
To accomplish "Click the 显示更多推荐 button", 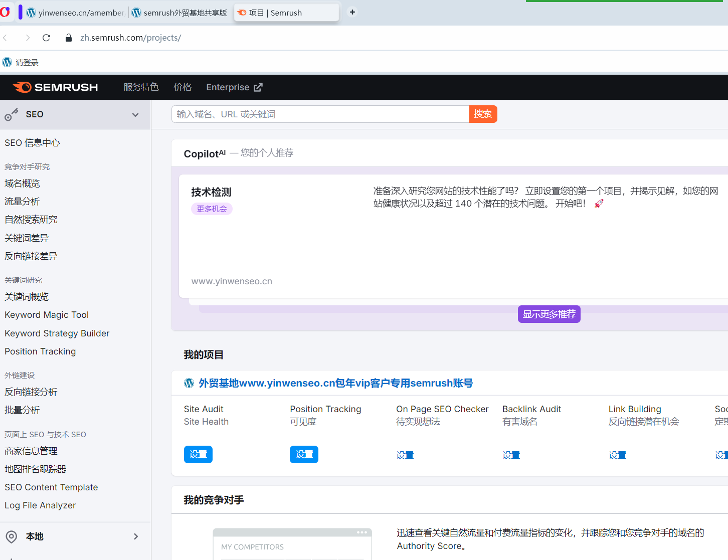I will [x=549, y=314].
